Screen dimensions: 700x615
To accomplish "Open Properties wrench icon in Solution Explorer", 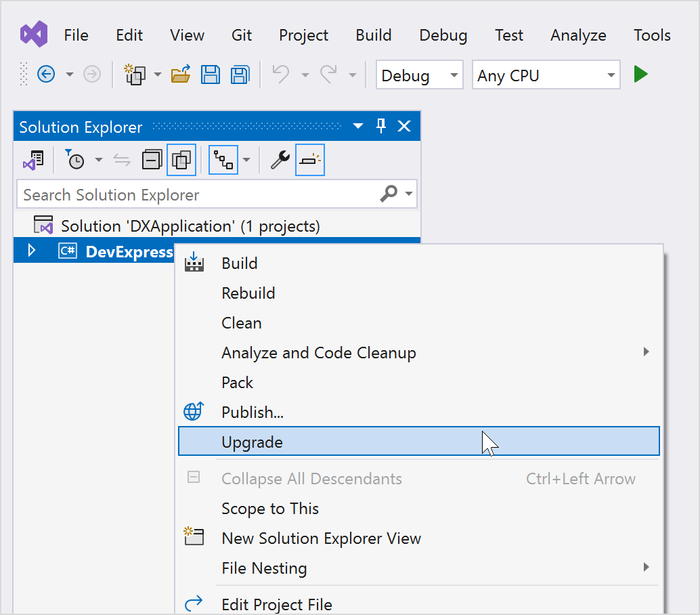I will tap(280, 160).
